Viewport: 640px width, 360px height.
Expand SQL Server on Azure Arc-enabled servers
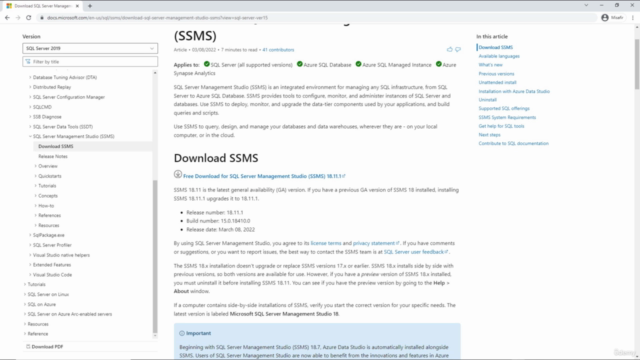[x=25, y=314]
